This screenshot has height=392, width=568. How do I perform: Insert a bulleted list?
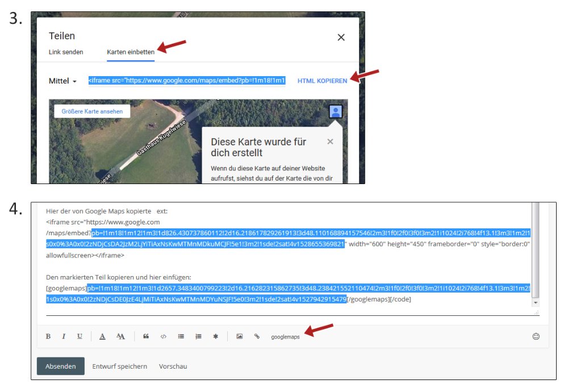181,336
